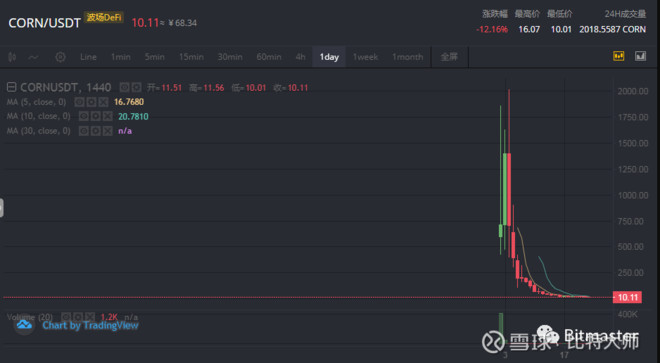Select the 1week interval
This screenshot has height=363, width=660.
[365, 57]
